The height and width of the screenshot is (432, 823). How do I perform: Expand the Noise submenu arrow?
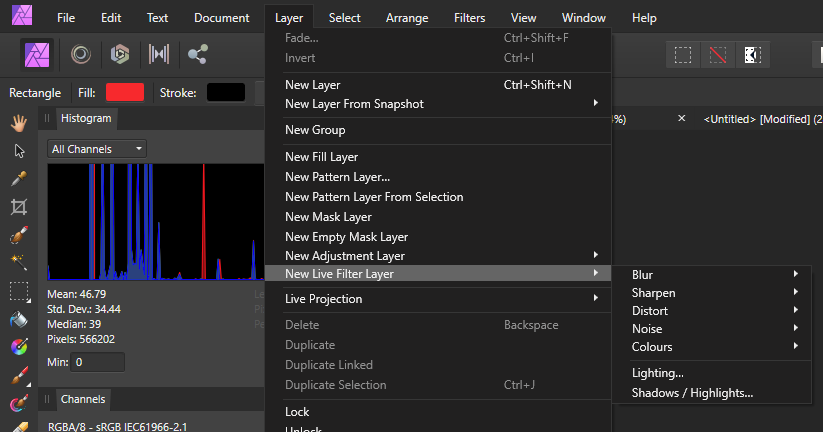tap(796, 328)
